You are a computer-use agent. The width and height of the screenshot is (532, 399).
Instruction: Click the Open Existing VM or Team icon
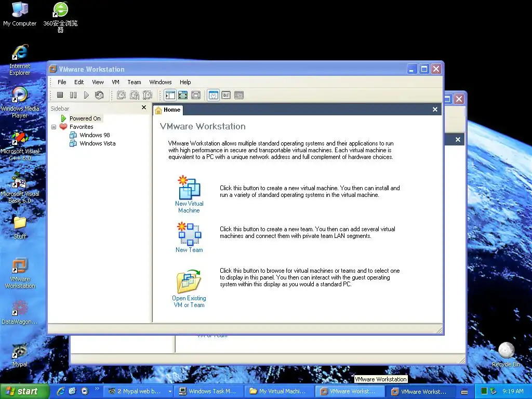[189, 281]
